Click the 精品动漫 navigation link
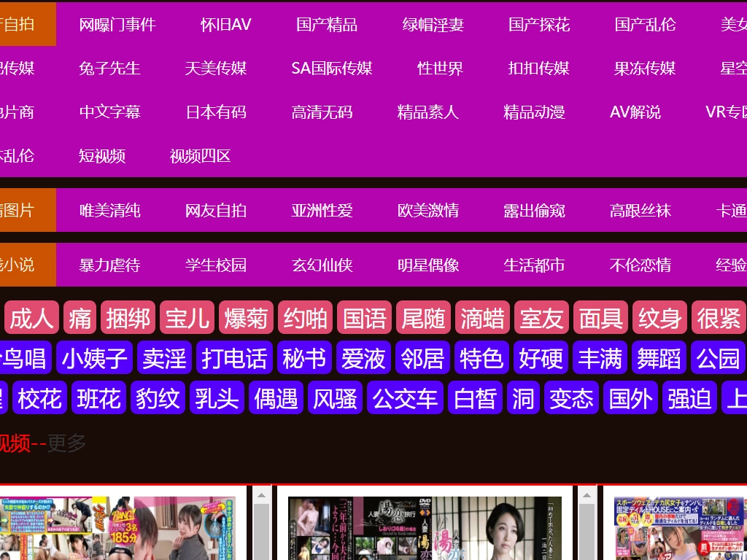Screen dimensions: 747x560 point(534,112)
